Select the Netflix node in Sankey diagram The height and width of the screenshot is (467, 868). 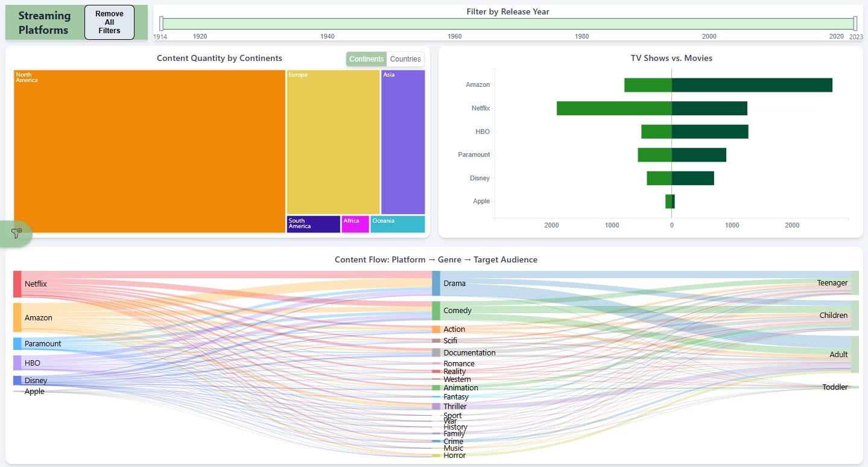click(17, 284)
